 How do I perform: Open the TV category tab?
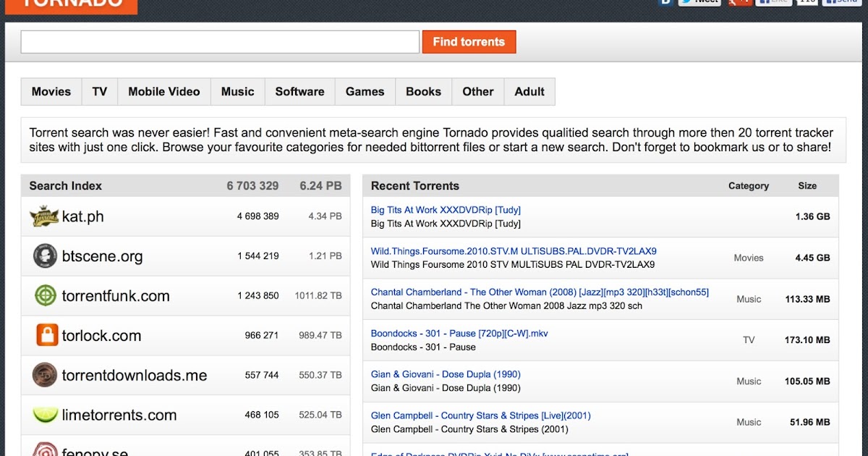pyautogui.click(x=100, y=92)
